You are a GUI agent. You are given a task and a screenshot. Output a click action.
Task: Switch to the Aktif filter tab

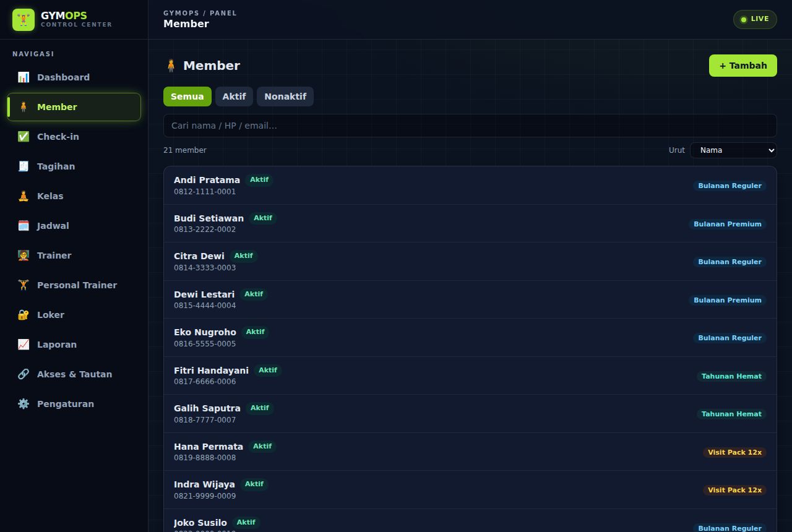pyautogui.click(x=234, y=97)
